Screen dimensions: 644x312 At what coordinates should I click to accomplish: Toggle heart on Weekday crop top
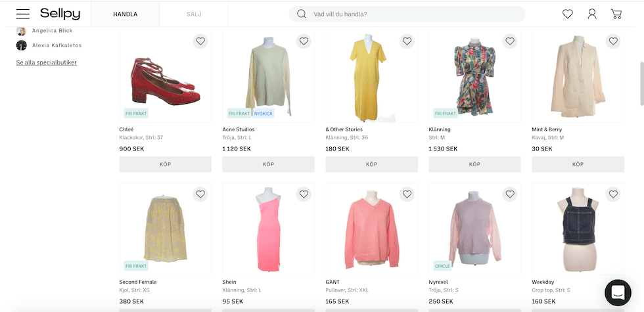pyautogui.click(x=613, y=194)
